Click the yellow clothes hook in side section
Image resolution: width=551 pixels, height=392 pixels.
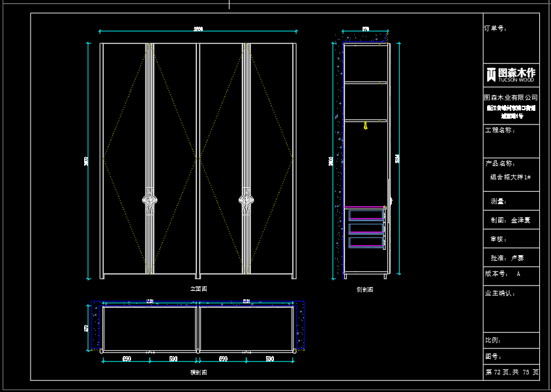coord(366,126)
